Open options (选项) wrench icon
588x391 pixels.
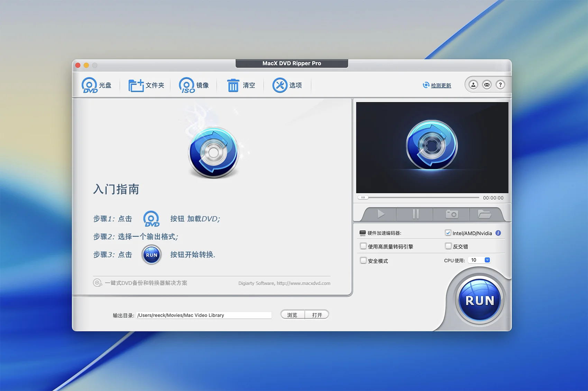[280, 85]
